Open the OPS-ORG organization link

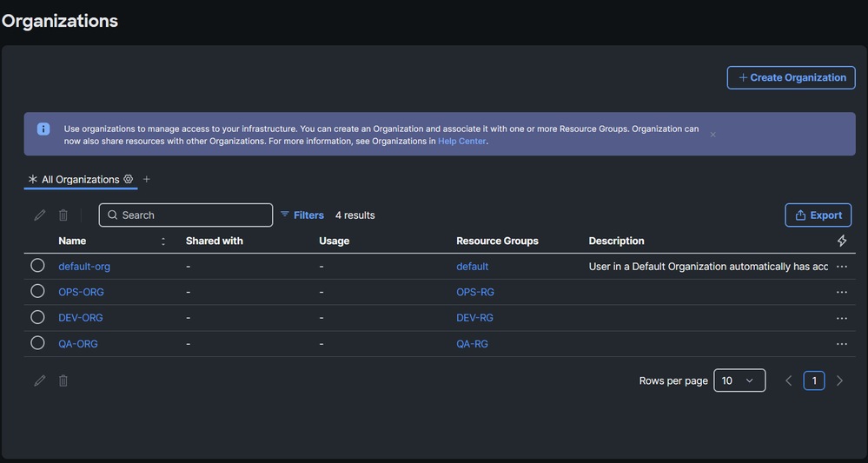[x=81, y=292]
